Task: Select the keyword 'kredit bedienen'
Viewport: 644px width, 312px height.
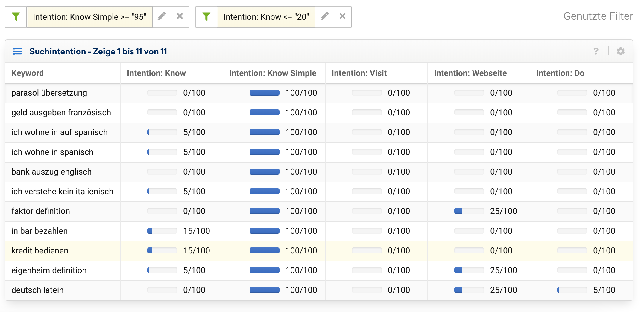Action: coord(40,251)
